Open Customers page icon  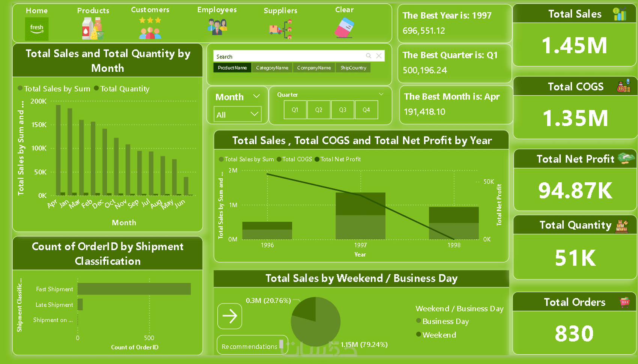tap(150, 29)
